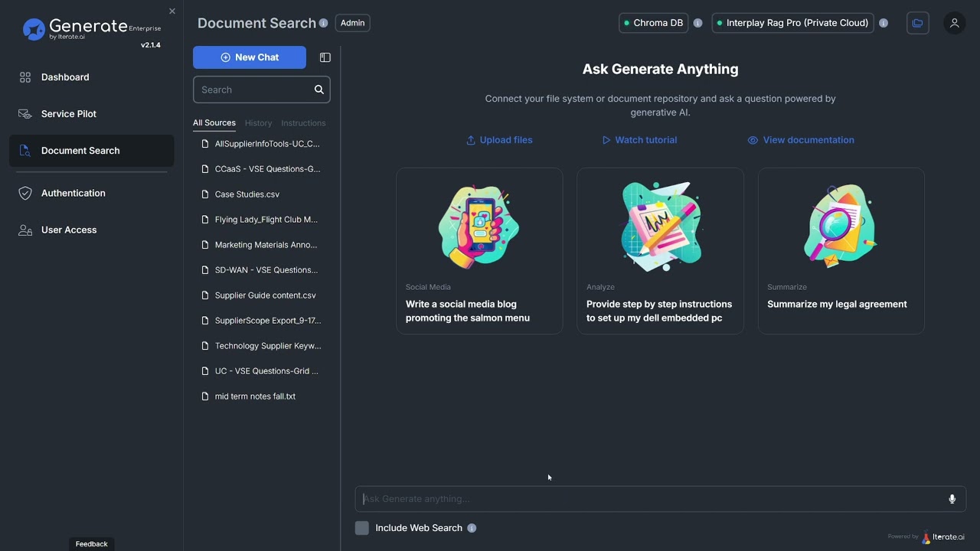Open Service Pilot section

pos(91,114)
